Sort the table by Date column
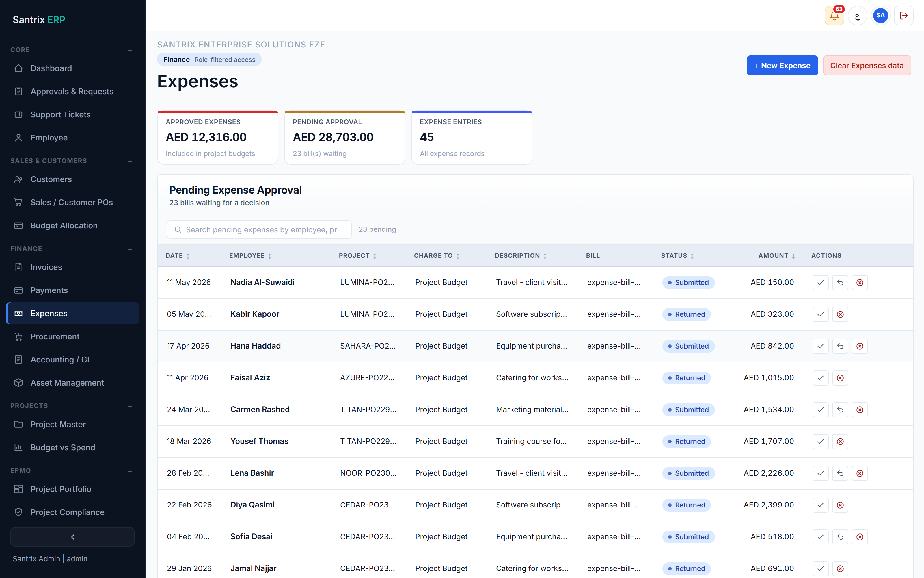 tap(178, 256)
